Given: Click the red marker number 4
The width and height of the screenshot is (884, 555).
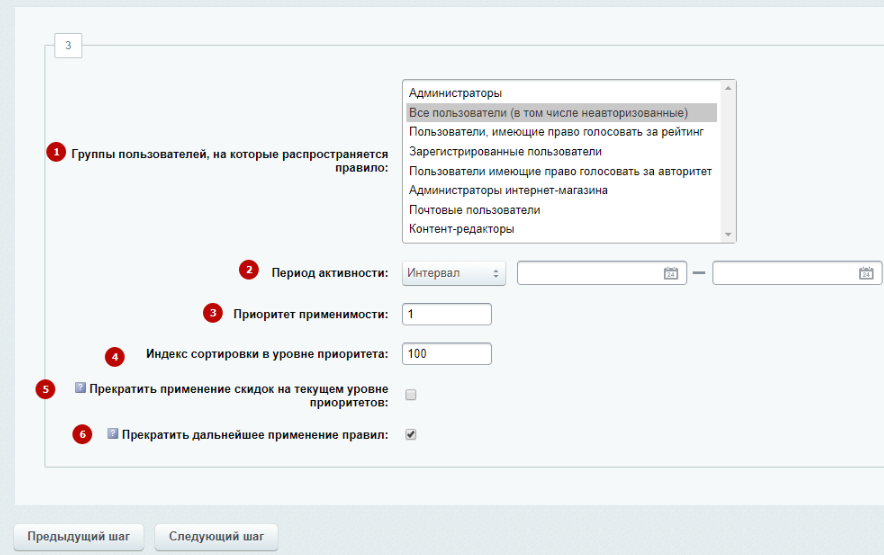Looking at the screenshot, I should click(x=116, y=355).
